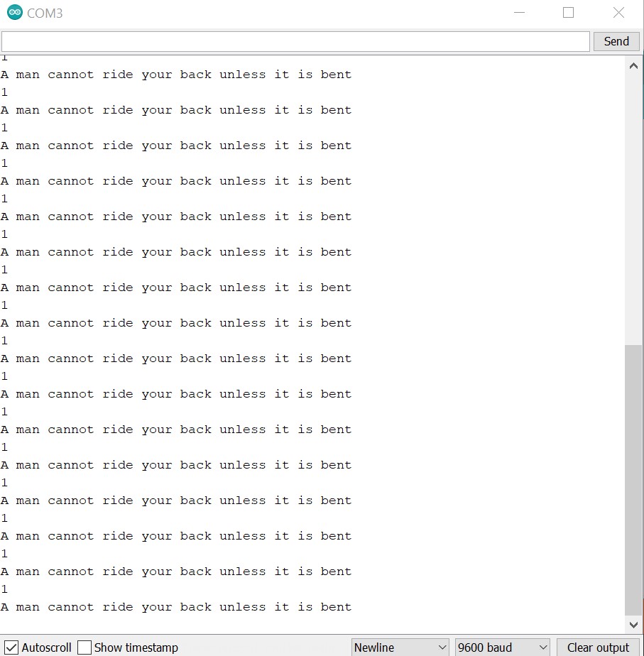
Task: Close the COM3 serial monitor window
Action: pos(618,13)
